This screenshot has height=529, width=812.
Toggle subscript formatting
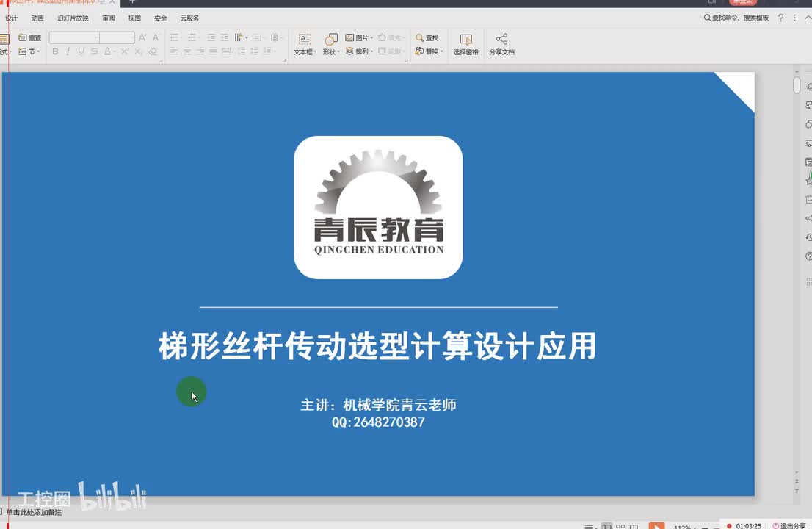[138, 51]
